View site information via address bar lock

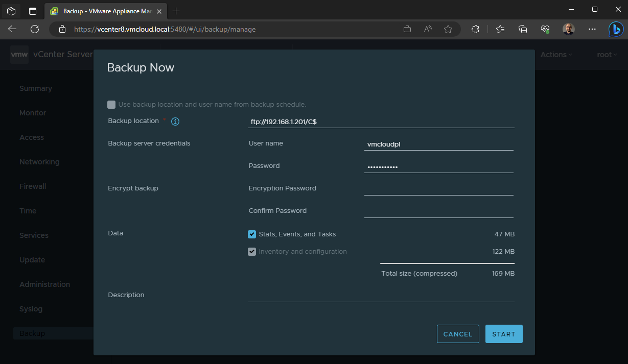click(62, 29)
